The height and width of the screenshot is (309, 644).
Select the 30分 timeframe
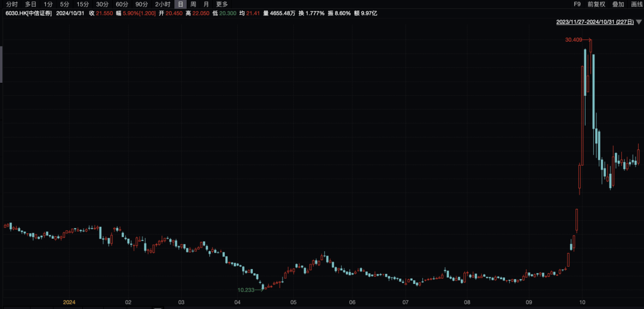(103, 4)
